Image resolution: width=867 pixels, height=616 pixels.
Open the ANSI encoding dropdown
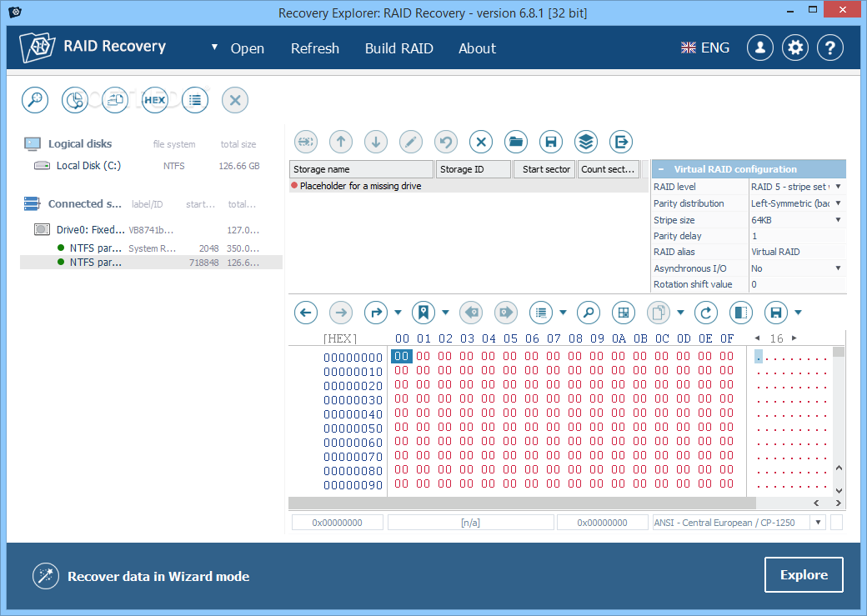[818, 523]
